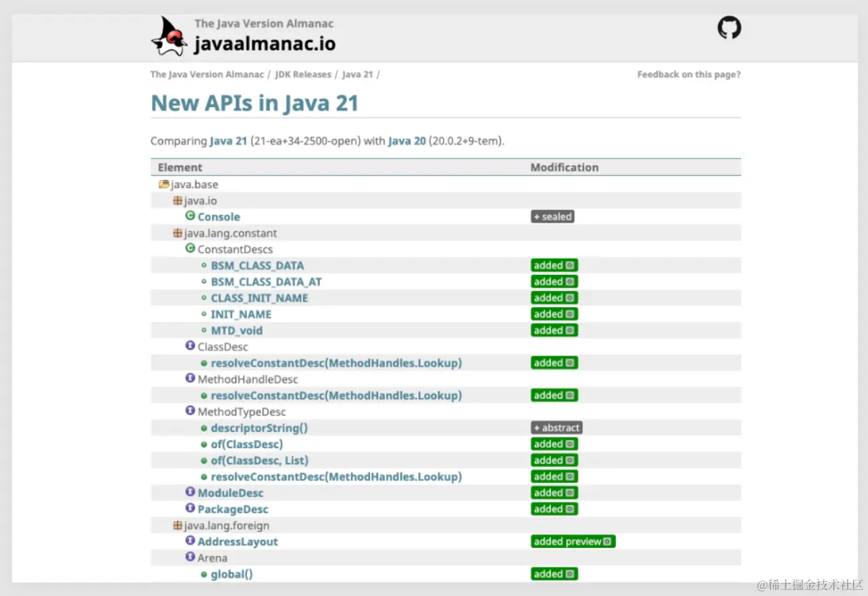
Task: Open the PackageDesc interface link
Action: pyautogui.click(x=233, y=509)
